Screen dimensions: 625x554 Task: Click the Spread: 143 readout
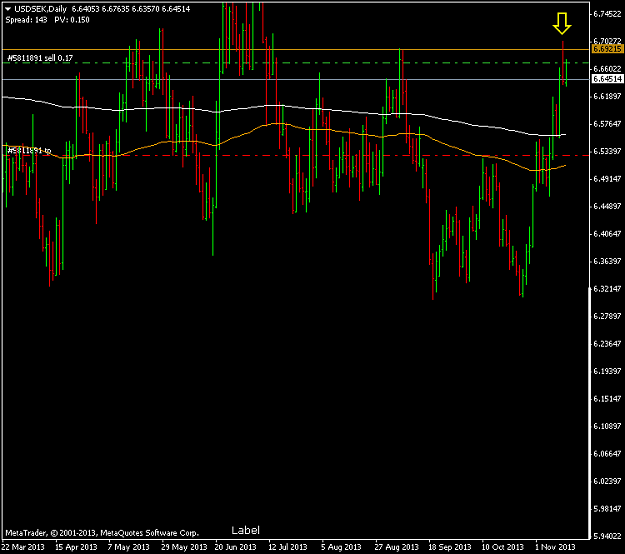click(x=26, y=20)
